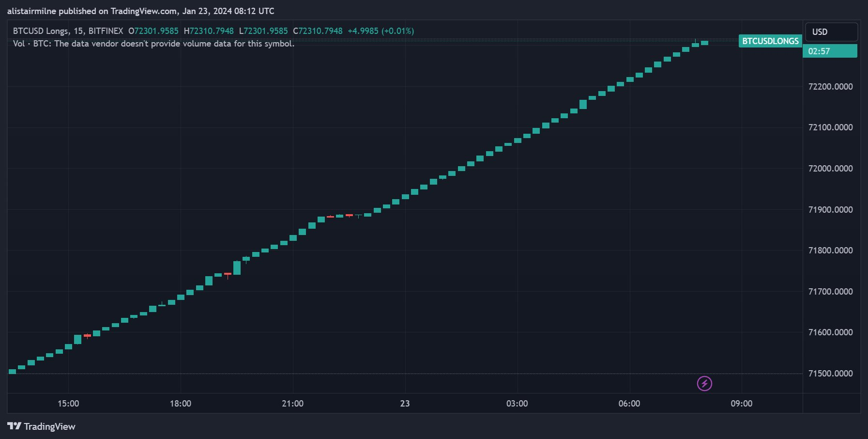Click the +4.9985 (+0.01%) change value

click(381, 31)
